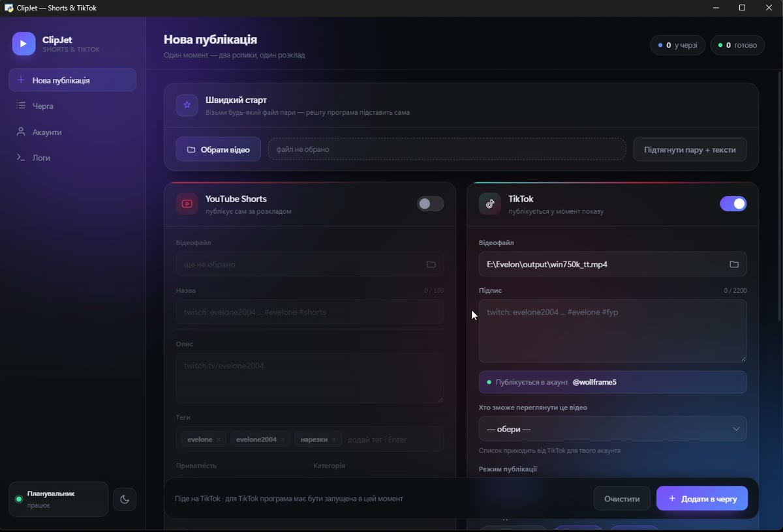Click the Додати в чергу button
The width and height of the screenshot is (783, 532).
click(702, 499)
